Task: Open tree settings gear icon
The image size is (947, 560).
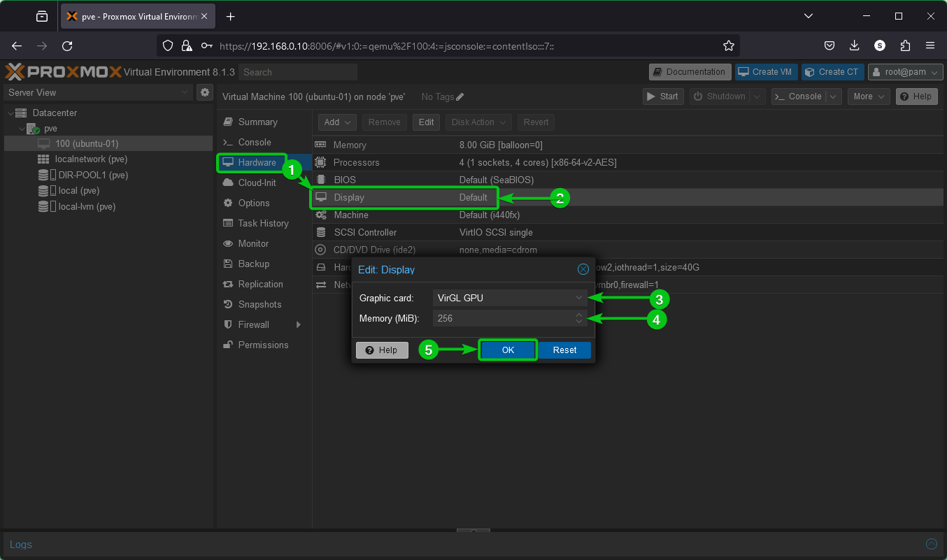Action: pos(205,92)
